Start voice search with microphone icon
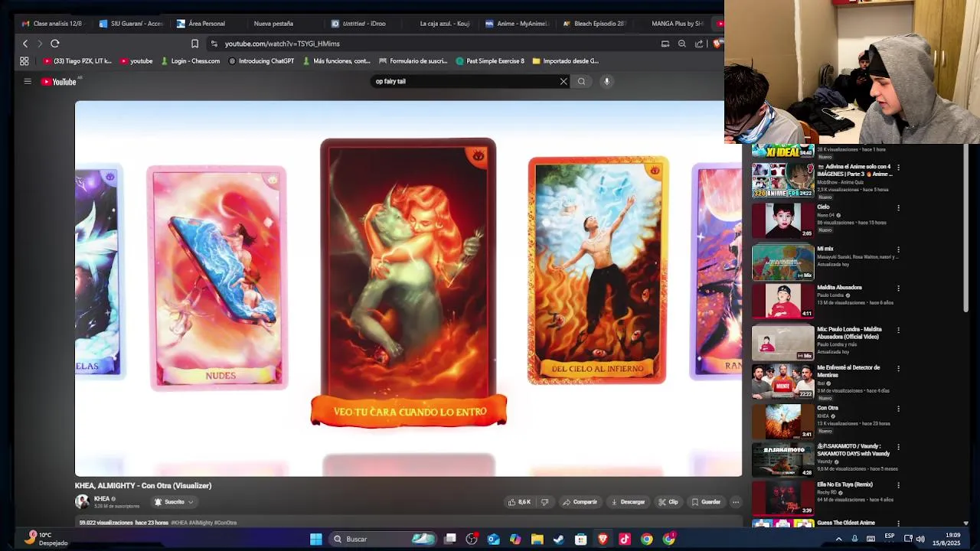This screenshot has height=551, width=980. coord(606,81)
